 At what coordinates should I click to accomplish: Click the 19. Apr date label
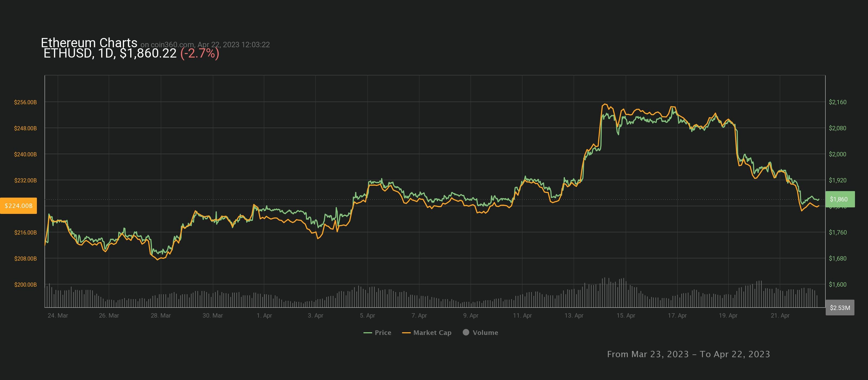pos(728,316)
